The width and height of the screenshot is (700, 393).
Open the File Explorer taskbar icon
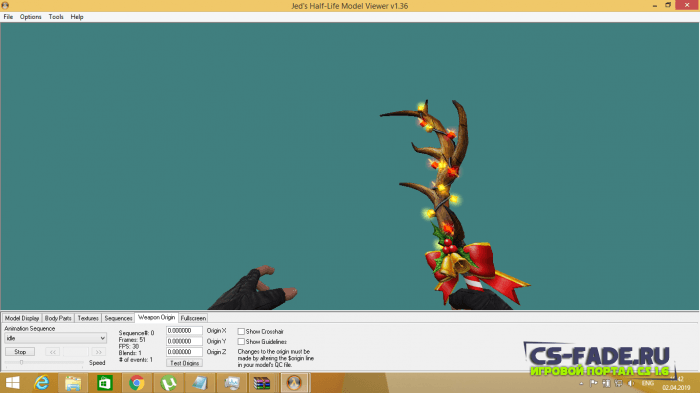tap(73, 383)
